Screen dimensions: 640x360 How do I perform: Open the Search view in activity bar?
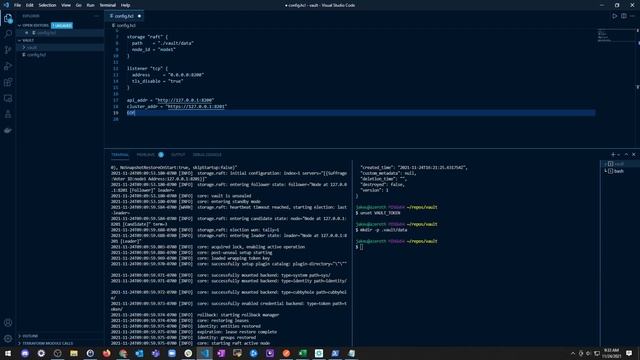click(x=8, y=34)
